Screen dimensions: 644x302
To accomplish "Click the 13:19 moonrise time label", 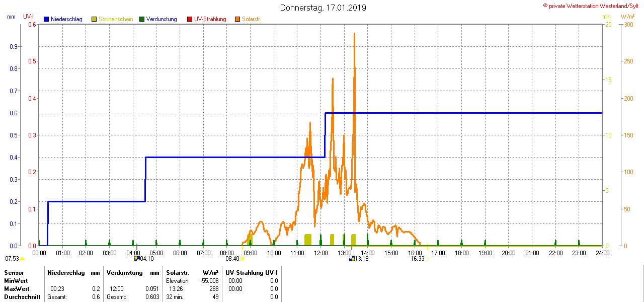I will (x=362, y=259).
